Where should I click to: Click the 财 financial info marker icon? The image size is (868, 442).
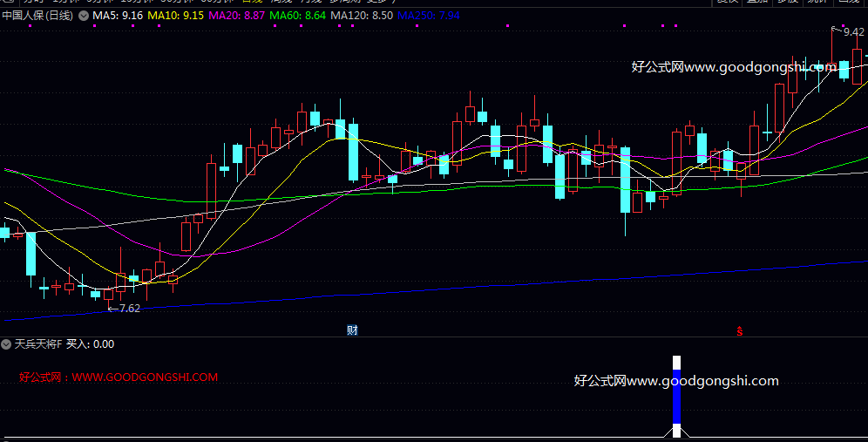click(352, 330)
